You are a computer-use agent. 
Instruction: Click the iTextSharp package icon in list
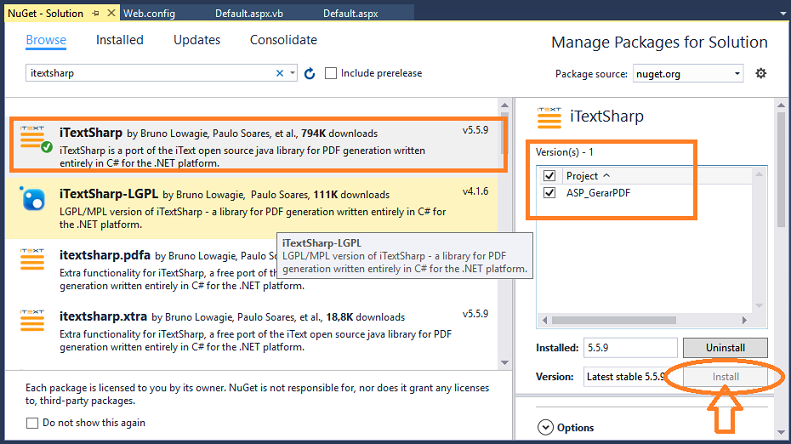point(35,139)
